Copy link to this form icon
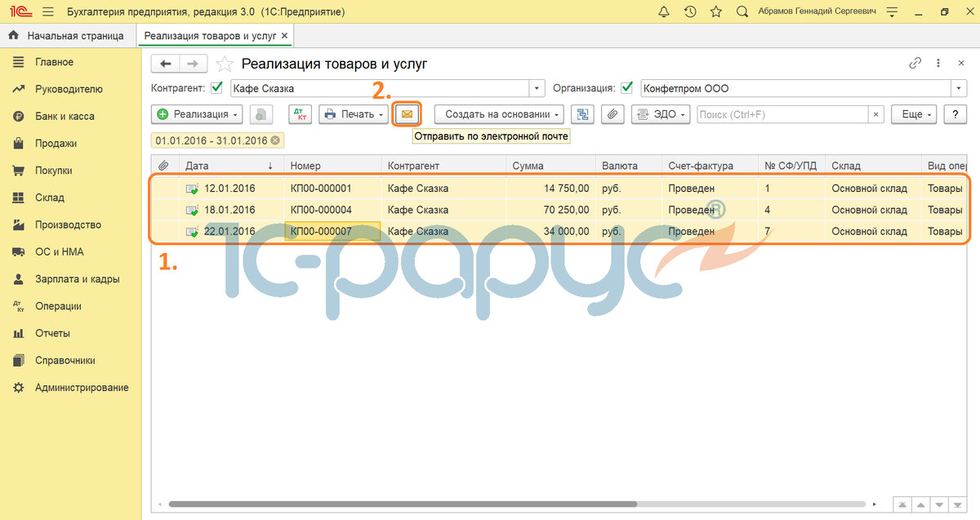The width and height of the screenshot is (980, 520). [915, 64]
